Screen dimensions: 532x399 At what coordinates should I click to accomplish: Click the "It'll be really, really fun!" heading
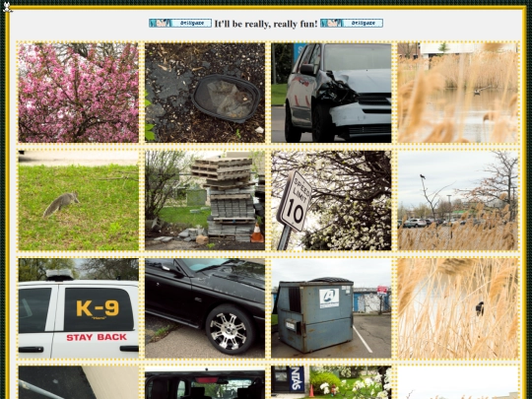pos(266,24)
